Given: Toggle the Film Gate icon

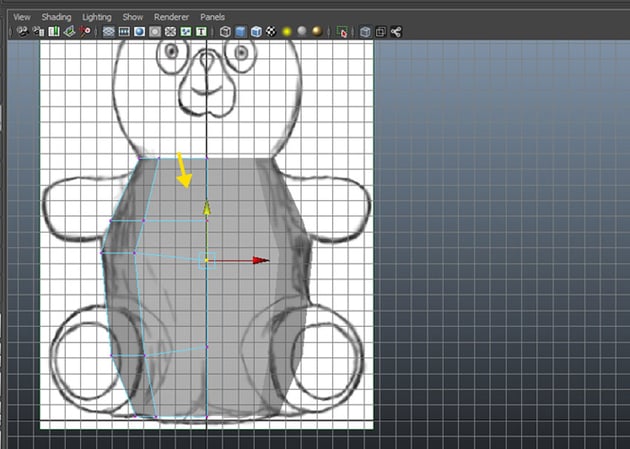Looking at the screenshot, I should click(124, 31).
